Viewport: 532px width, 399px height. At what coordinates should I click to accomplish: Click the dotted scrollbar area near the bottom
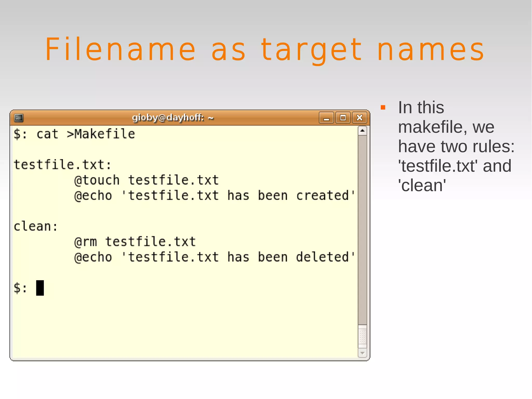click(362, 337)
